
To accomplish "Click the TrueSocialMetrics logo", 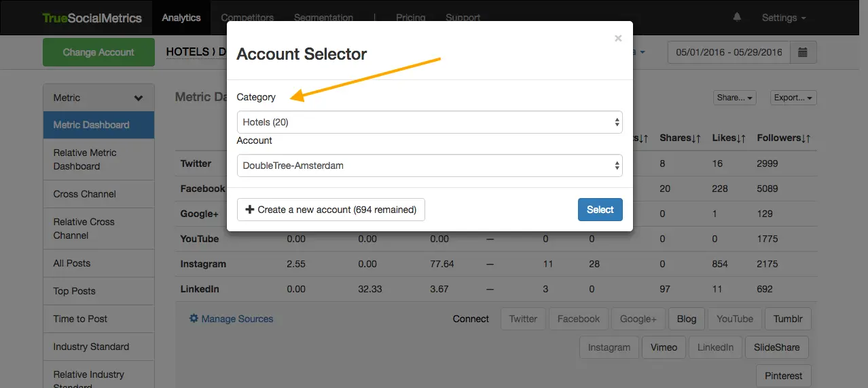I will [x=92, y=18].
